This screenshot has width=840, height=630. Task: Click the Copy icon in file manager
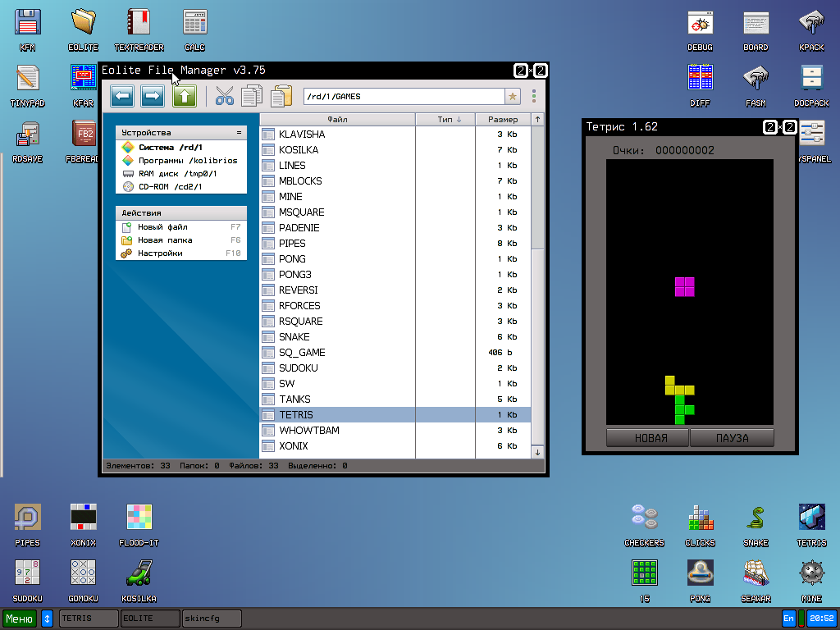click(x=252, y=97)
